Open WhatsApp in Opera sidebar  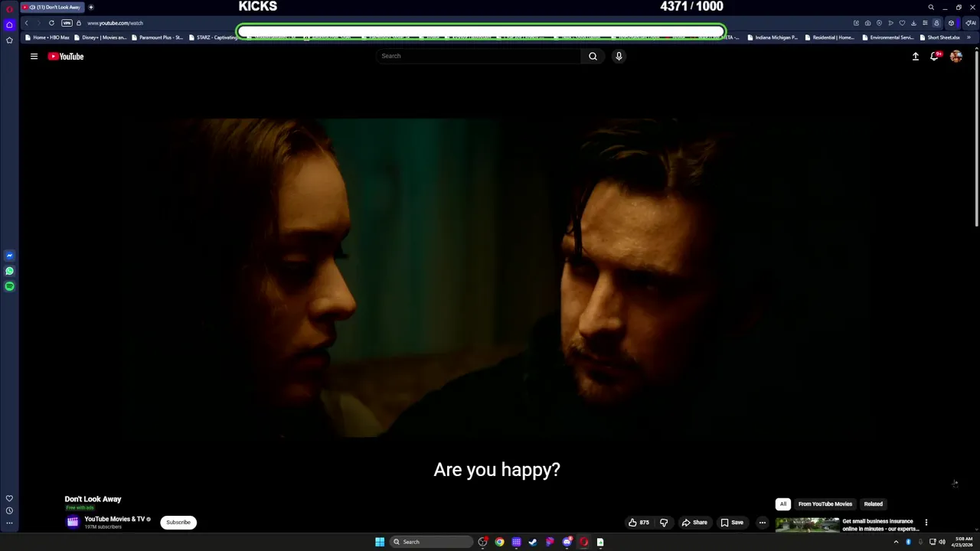(x=9, y=271)
